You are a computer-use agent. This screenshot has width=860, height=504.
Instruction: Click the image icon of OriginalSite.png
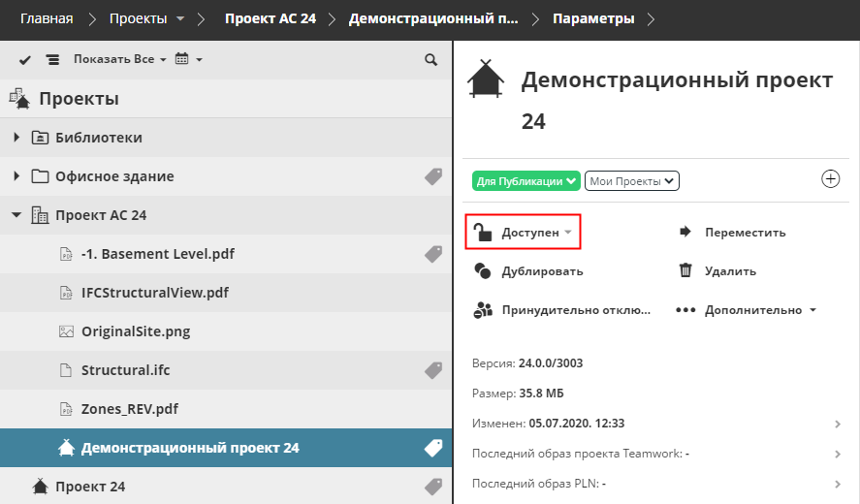[66, 331]
